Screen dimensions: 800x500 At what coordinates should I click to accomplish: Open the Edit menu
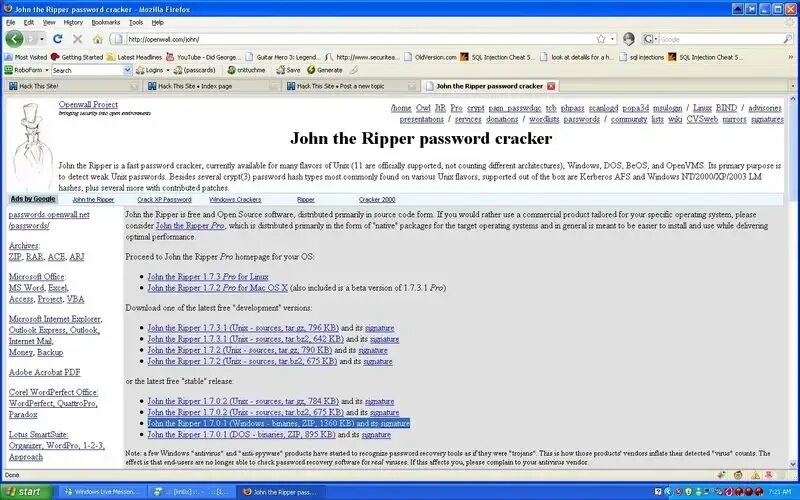click(x=29, y=22)
